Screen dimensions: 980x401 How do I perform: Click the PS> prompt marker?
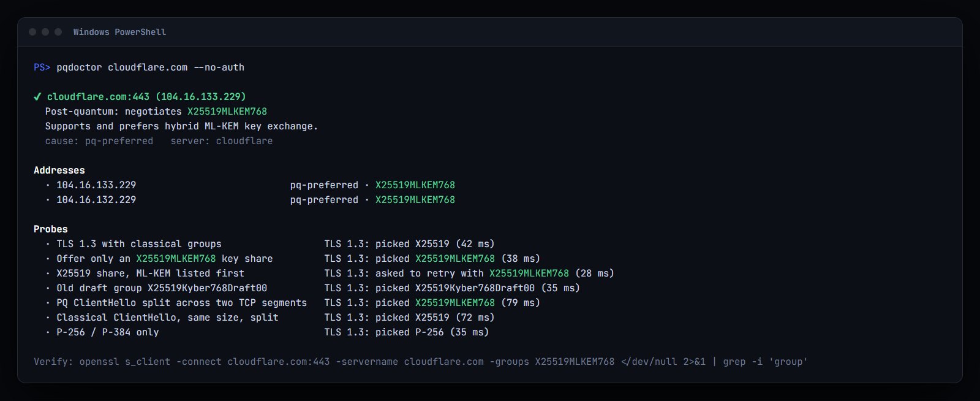point(42,67)
